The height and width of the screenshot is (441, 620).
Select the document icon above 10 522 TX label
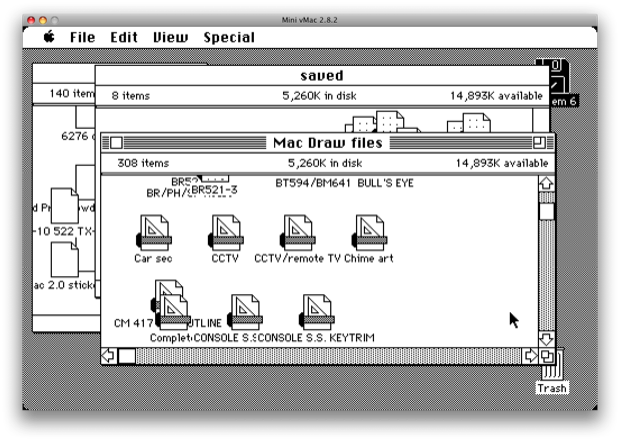64,206
